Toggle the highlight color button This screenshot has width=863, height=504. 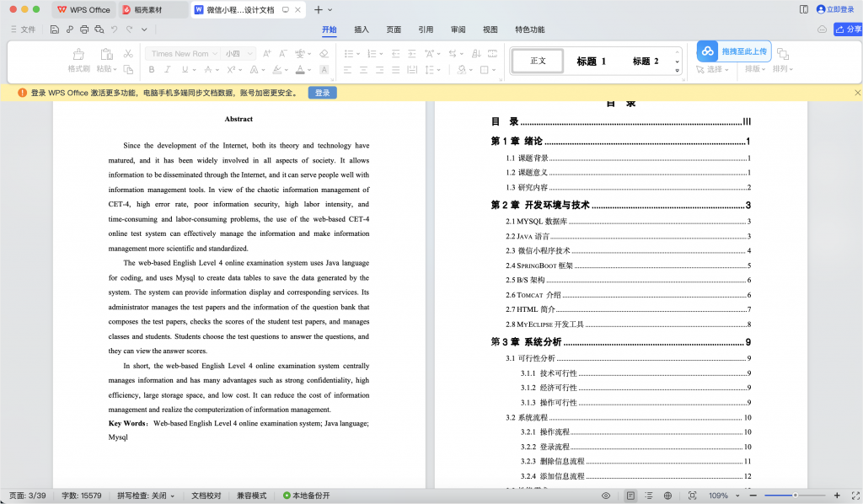276,70
